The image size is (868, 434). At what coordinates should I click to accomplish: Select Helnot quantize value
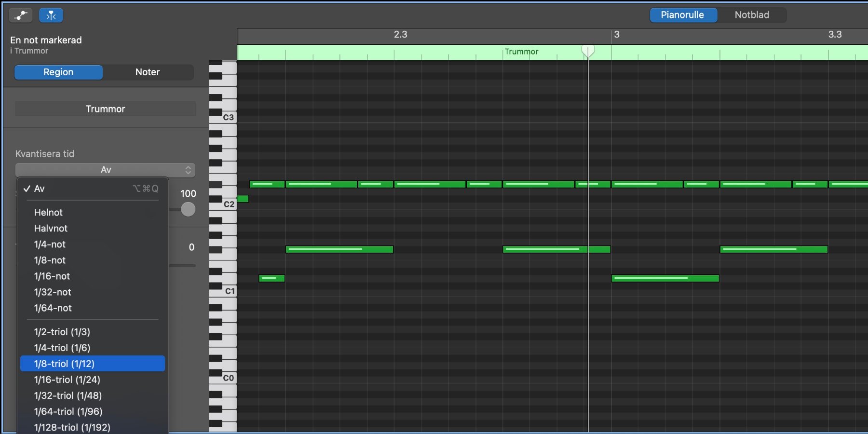48,213
